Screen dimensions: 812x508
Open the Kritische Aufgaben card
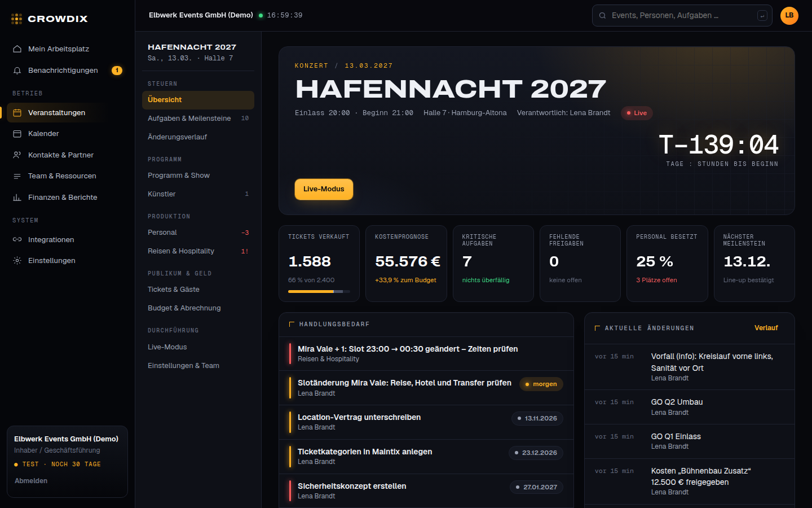(493, 264)
